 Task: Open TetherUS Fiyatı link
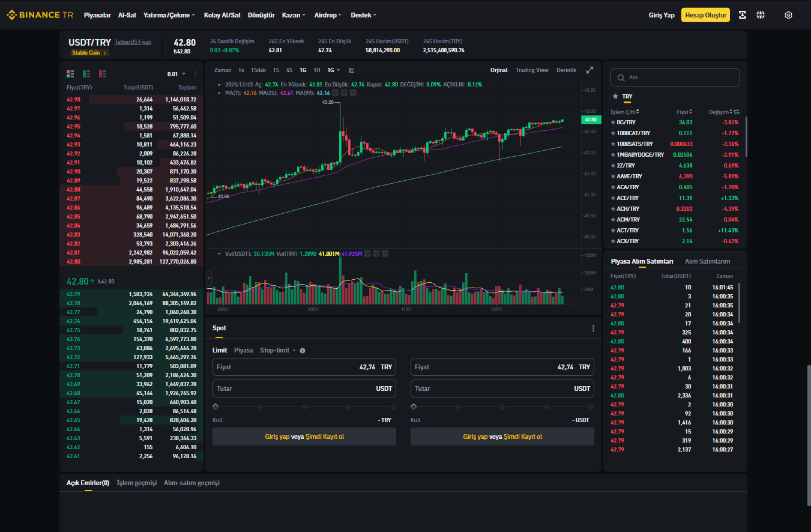point(133,42)
